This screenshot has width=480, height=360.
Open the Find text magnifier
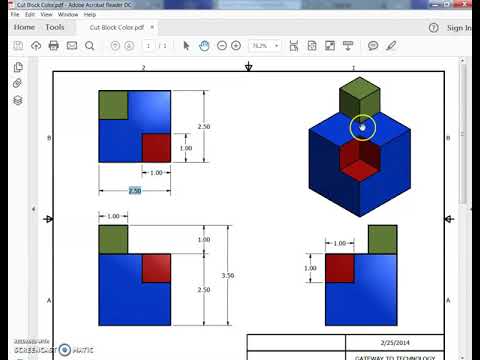90,46
